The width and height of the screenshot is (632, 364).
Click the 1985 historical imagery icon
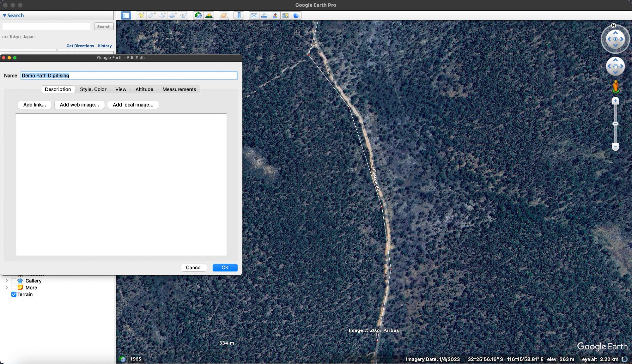123,359
